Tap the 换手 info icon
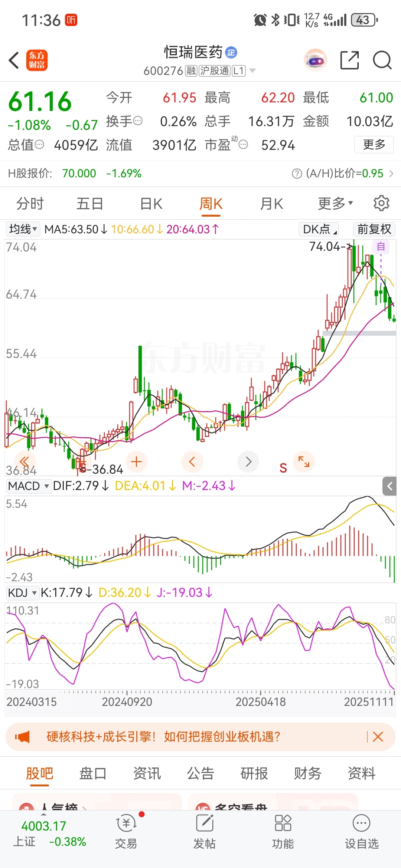 pos(138,121)
